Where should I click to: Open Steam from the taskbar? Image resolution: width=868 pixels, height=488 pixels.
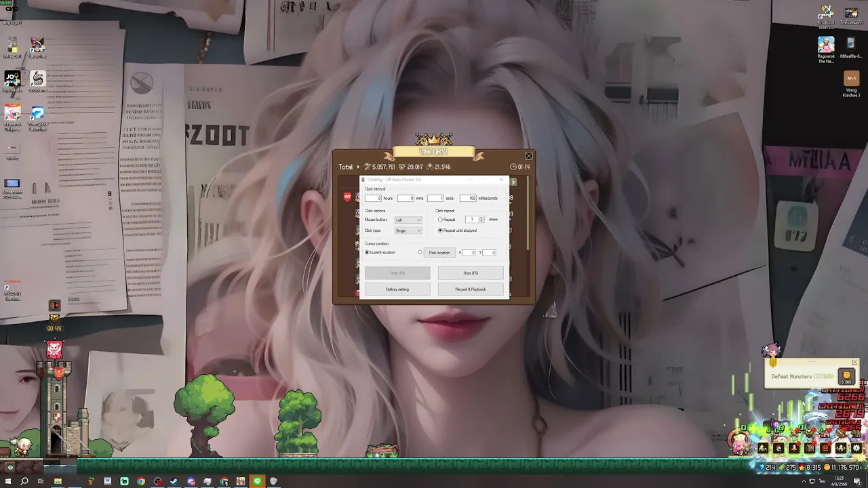(x=174, y=481)
